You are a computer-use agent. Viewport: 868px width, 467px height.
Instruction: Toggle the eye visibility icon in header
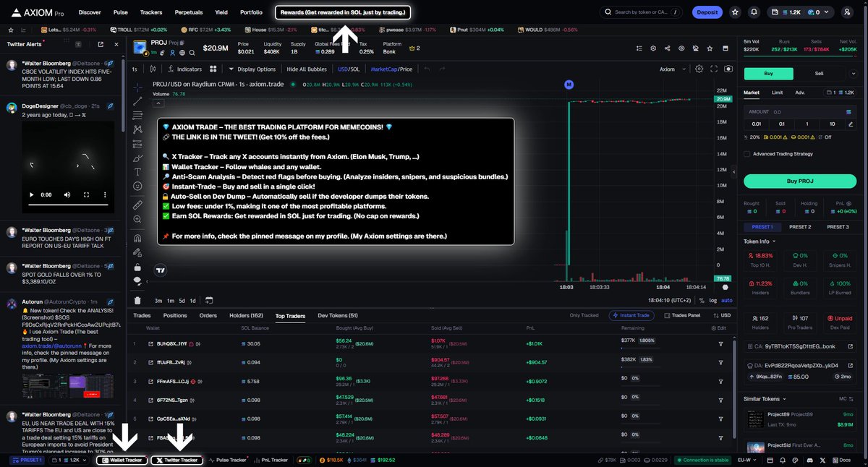[681, 48]
